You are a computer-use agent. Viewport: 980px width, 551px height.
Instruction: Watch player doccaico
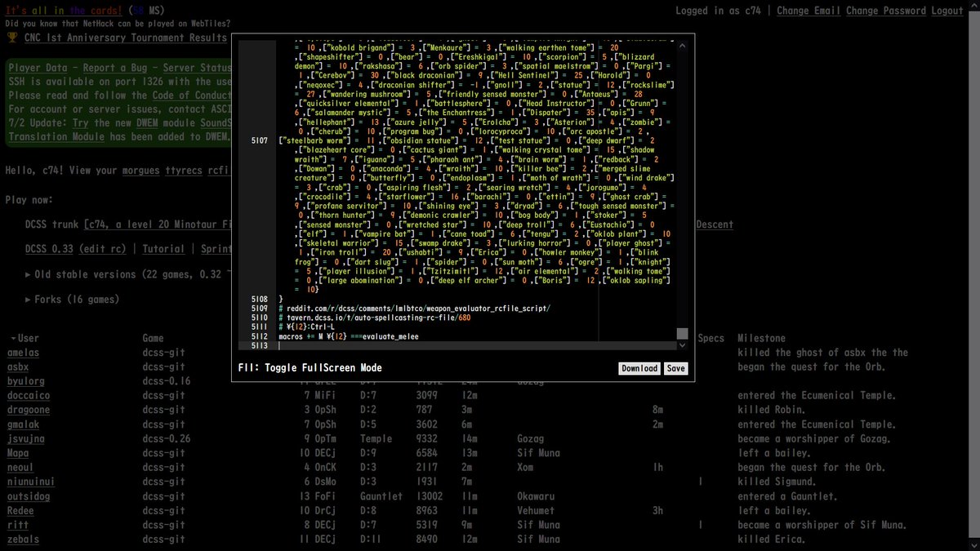point(29,396)
